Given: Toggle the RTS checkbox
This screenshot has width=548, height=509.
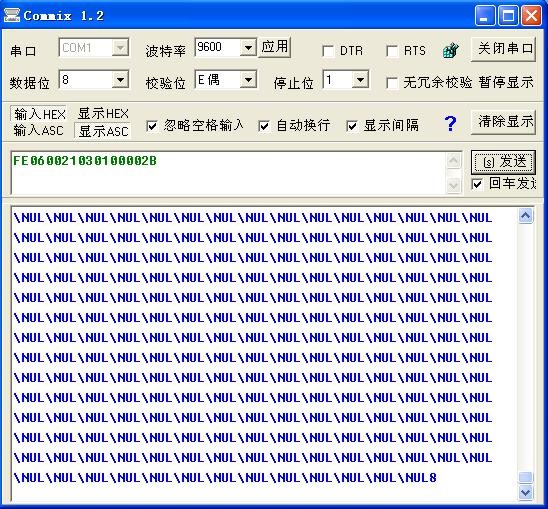Looking at the screenshot, I should [392, 51].
